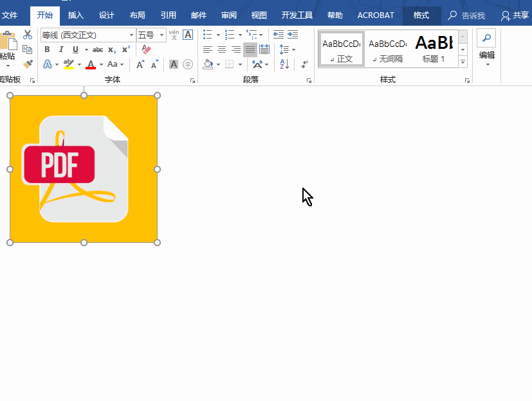Click the distributed alignment icon
This screenshot has height=401, width=532.
[x=264, y=49]
